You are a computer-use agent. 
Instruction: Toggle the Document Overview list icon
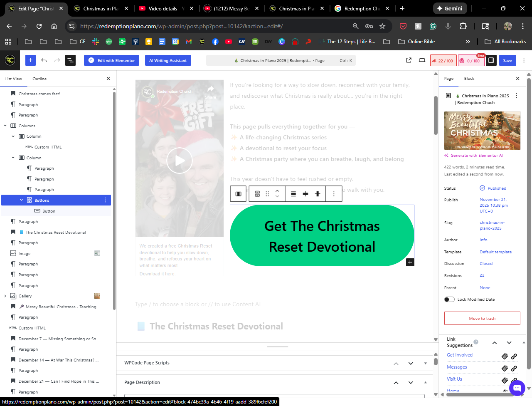tap(70, 60)
